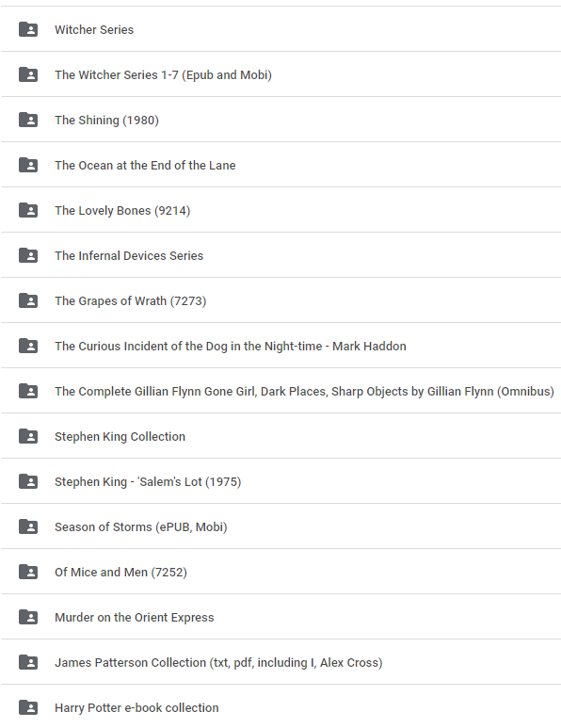Click folder icon next to The Shining (1980)
The image size is (561, 728).
(x=28, y=120)
